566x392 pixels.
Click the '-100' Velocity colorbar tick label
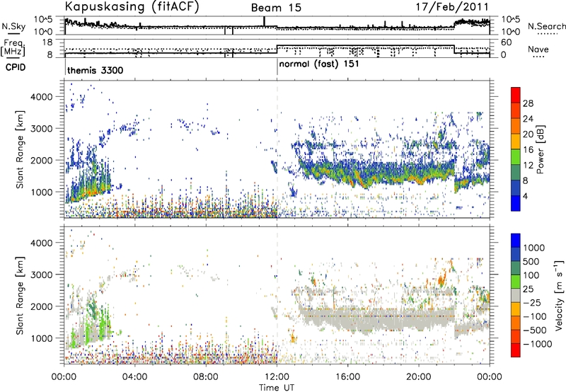(x=534, y=316)
